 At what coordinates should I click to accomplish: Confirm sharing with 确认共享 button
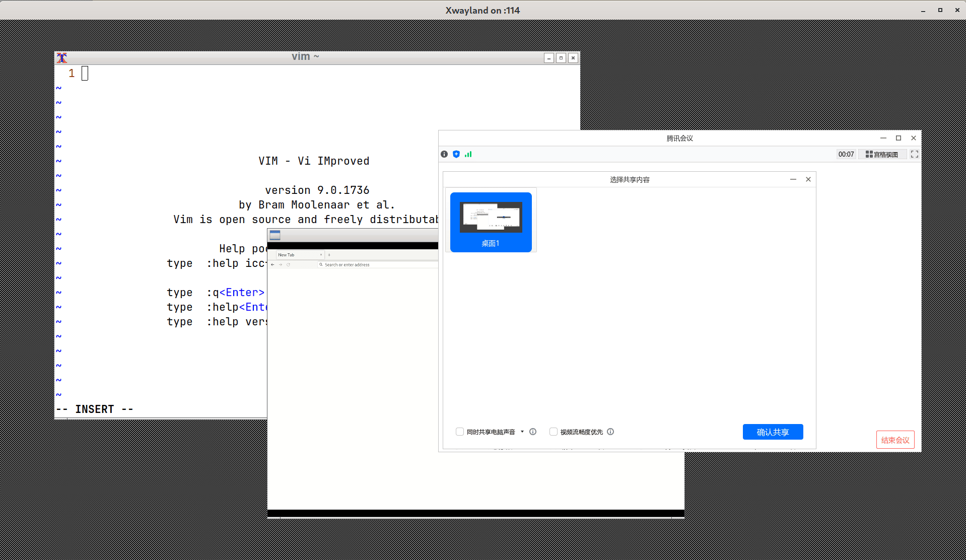[773, 432]
